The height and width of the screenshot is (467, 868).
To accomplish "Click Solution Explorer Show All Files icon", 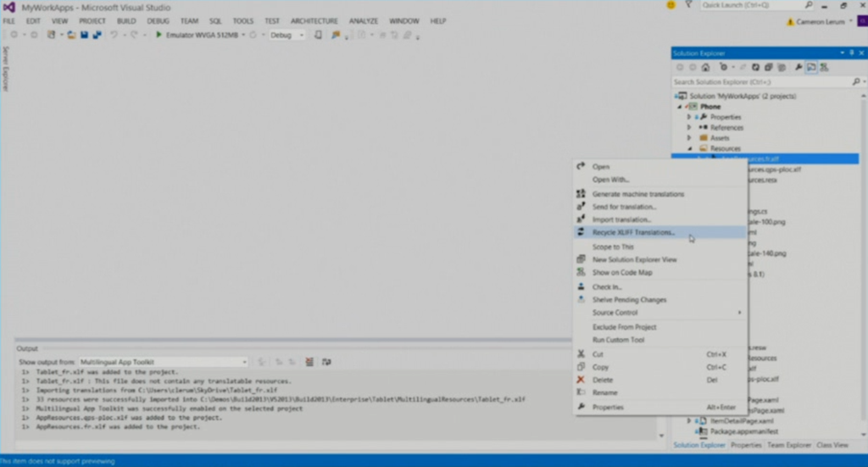I will (x=782, y=68).
